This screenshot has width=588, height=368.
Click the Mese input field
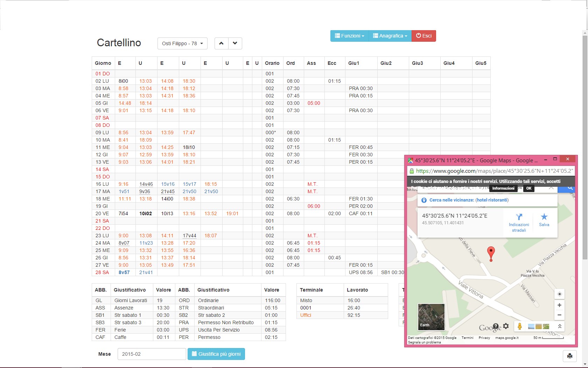[152, 354]
